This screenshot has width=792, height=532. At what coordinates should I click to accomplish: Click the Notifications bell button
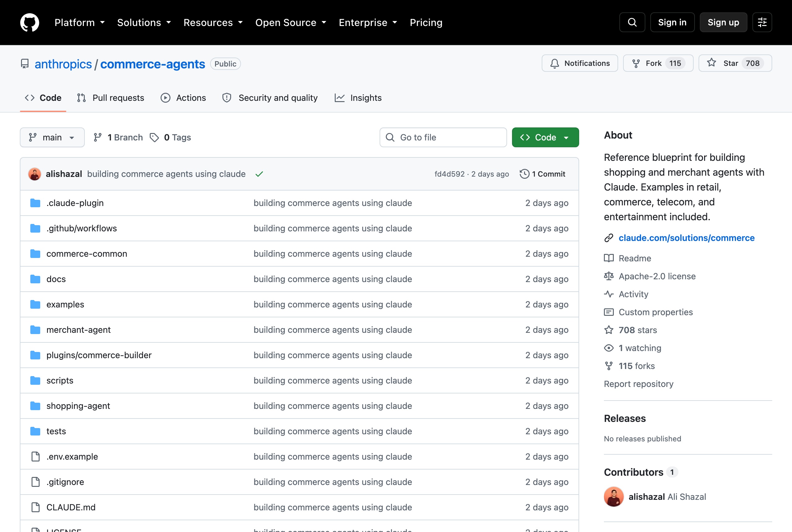[x=579, y=63]
